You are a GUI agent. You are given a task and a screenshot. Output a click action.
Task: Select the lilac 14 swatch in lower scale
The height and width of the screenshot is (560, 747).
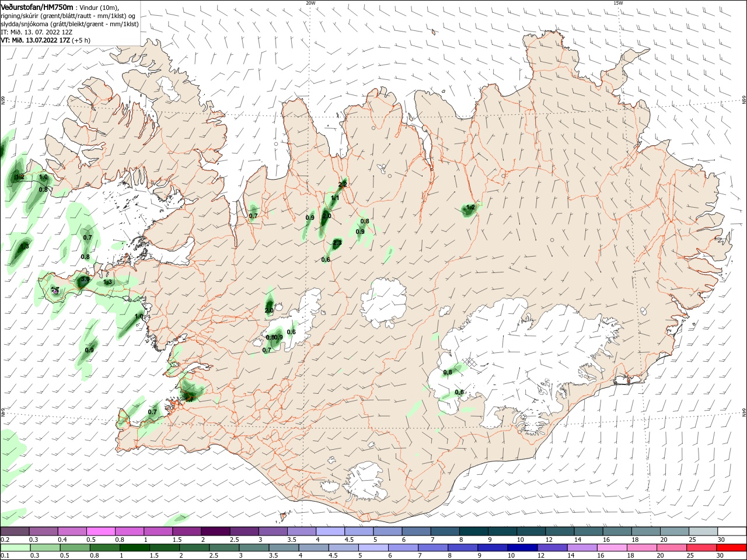tap(581, 548)
